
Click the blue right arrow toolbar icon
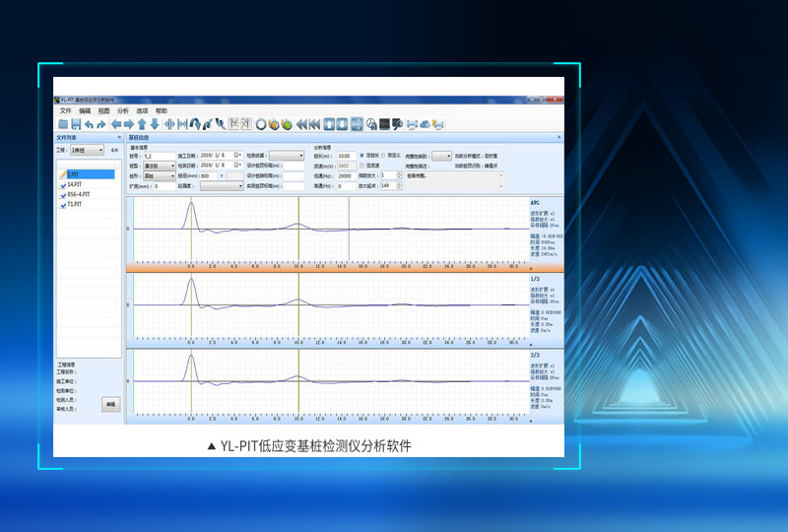pos(127,124)
